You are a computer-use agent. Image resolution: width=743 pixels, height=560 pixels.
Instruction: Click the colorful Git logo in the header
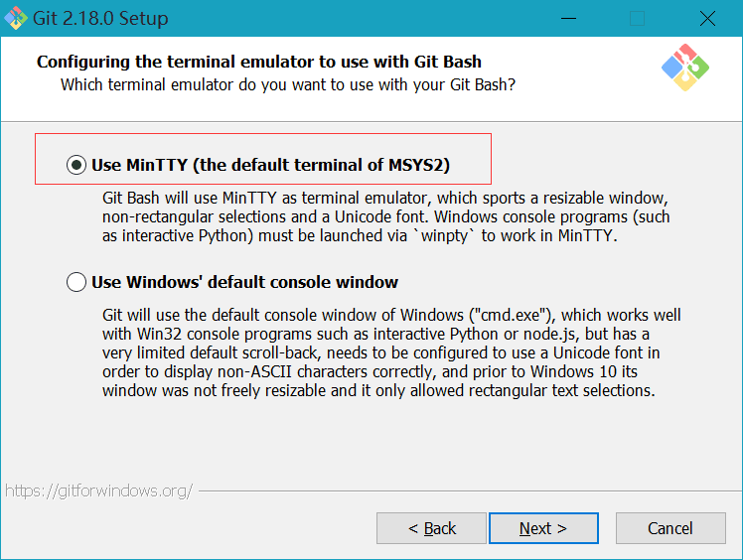(x=685, y=69)
